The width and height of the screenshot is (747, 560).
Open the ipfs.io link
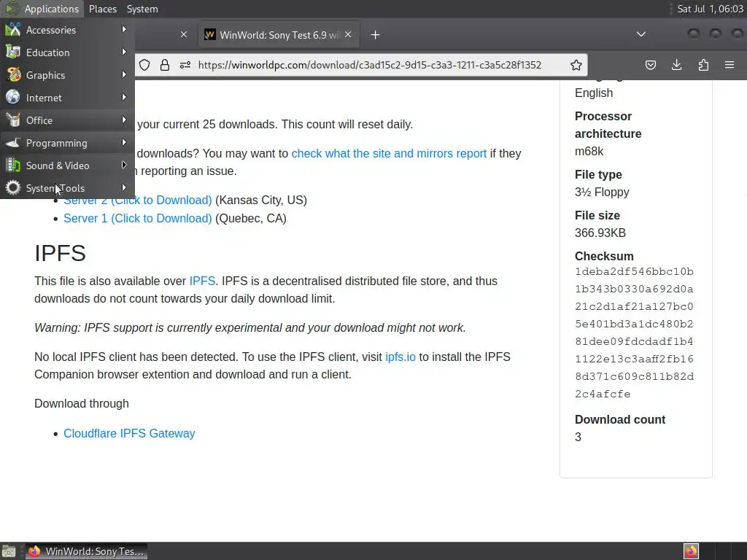tap(400, 357)
